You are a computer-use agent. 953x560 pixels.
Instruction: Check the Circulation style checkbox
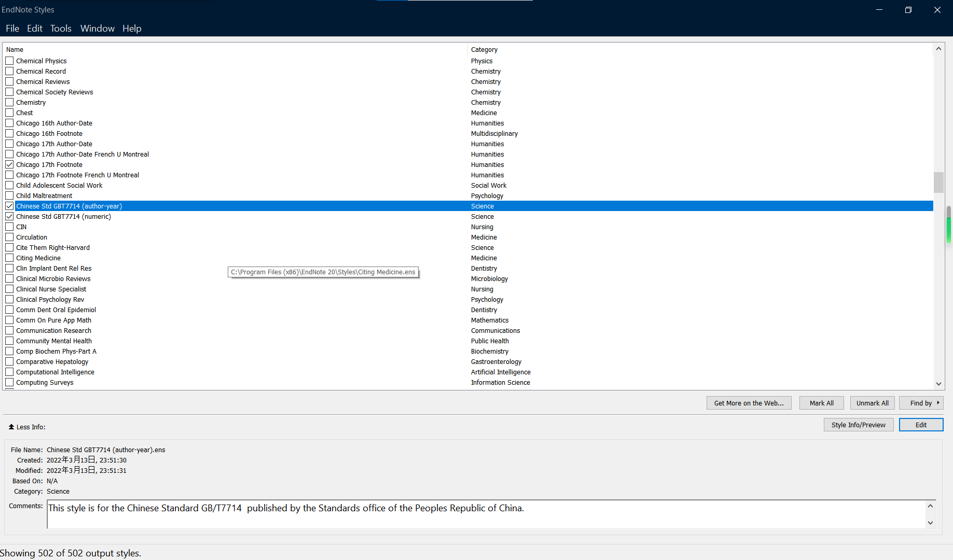[9, 237]
